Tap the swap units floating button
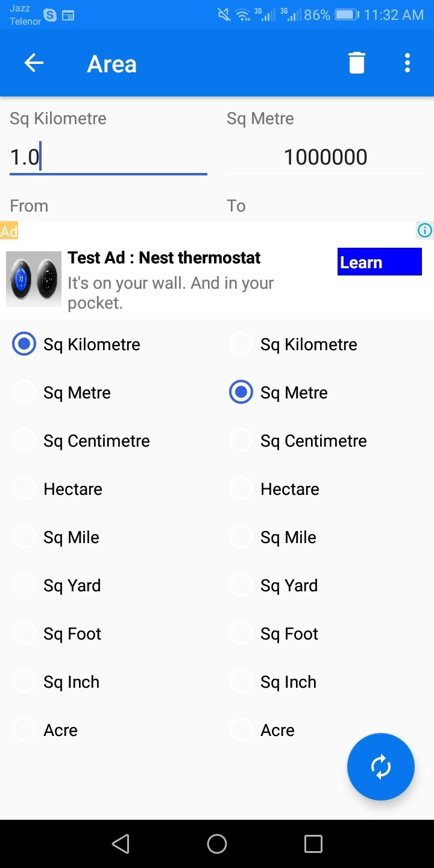434x868 pixels. (381, 767)
